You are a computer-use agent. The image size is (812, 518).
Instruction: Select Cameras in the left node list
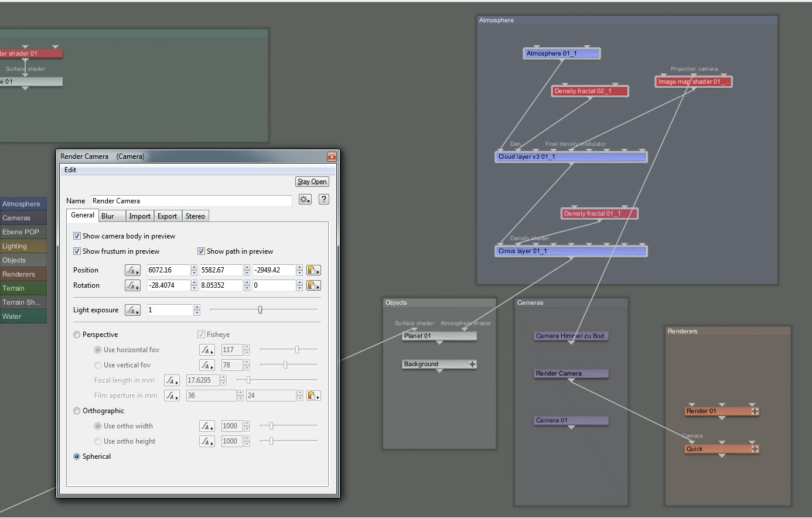pos(23,218)
